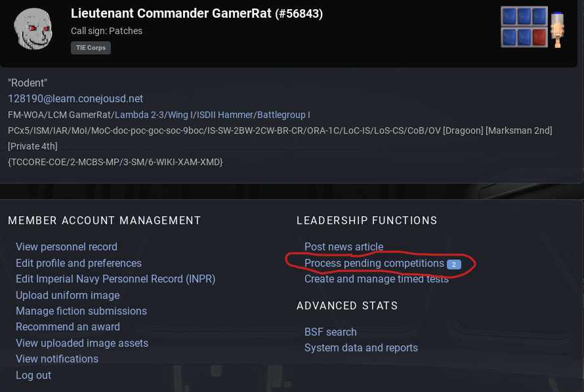This screenshot has width=584, height=392.
Task: Log out of the account
Action: point(33,375)
